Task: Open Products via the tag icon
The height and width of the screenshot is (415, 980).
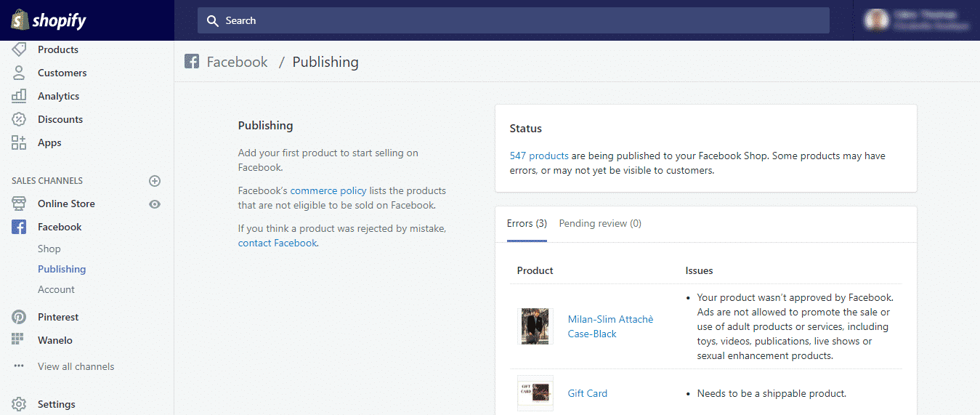Action: pyautogui.click(x=19, y=49)
